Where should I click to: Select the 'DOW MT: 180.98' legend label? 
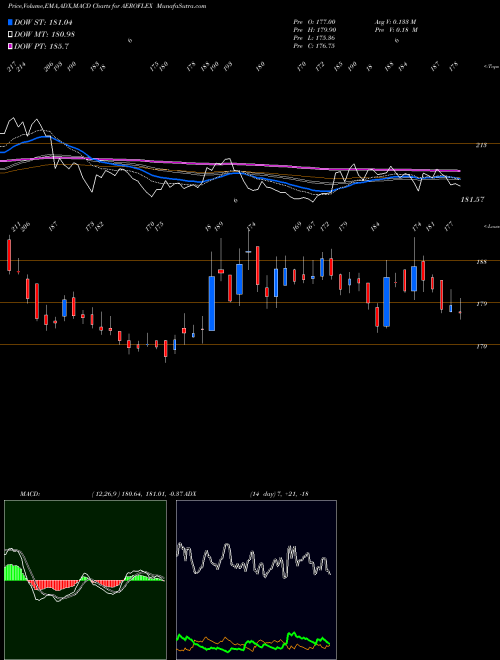pyautogui.click(x=45, y=34)
